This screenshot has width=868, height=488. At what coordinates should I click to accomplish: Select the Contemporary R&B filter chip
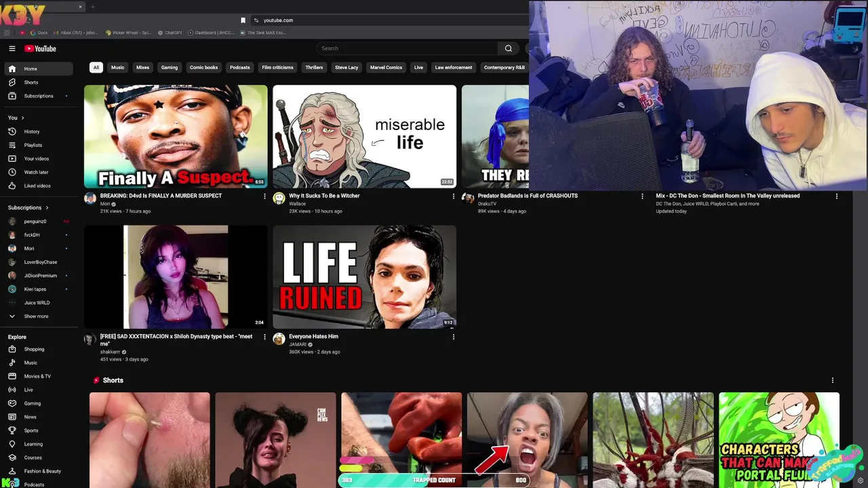coord(505,68)
